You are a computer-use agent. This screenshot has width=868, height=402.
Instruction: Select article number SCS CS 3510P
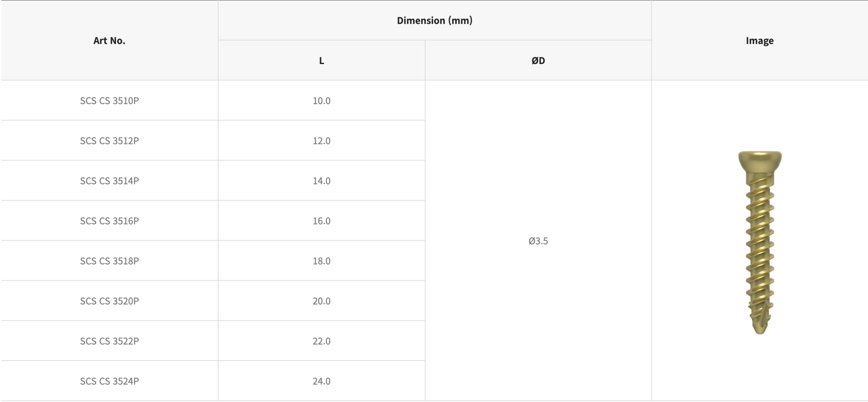pyautogui.click(x=109, y=101)
